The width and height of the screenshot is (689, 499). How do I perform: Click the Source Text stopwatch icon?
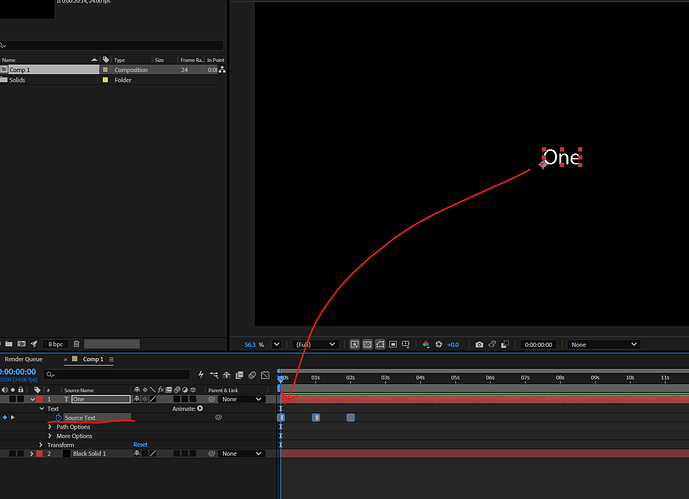pos(58,417)
